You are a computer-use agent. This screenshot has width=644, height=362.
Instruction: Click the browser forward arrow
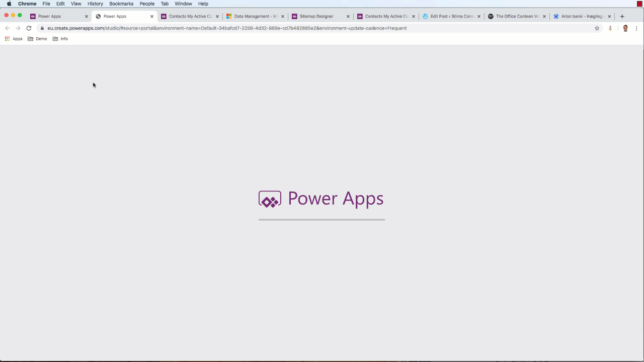(x=18, y=28)
